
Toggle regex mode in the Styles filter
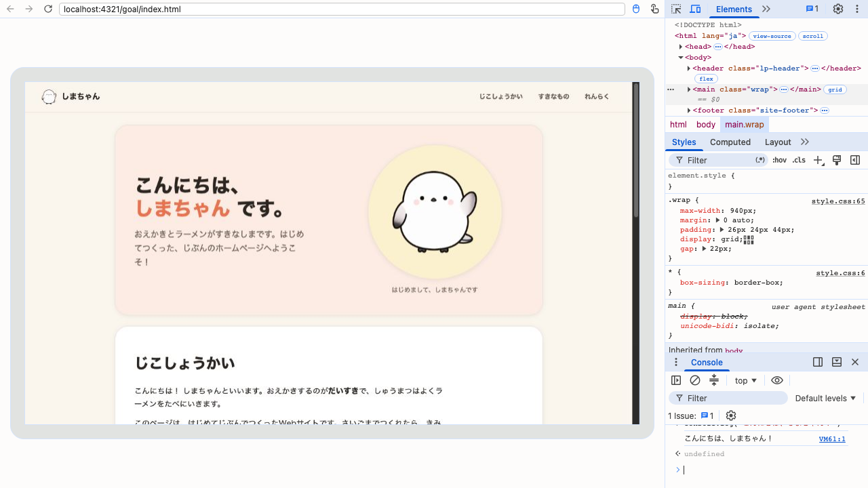click(760, 160)
